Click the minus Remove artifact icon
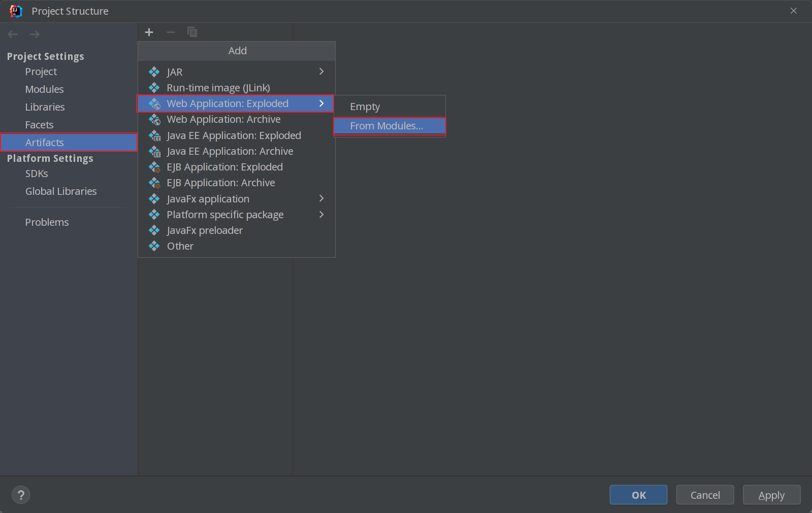This screenshot has width=812, height=513. tap(171, 32)
